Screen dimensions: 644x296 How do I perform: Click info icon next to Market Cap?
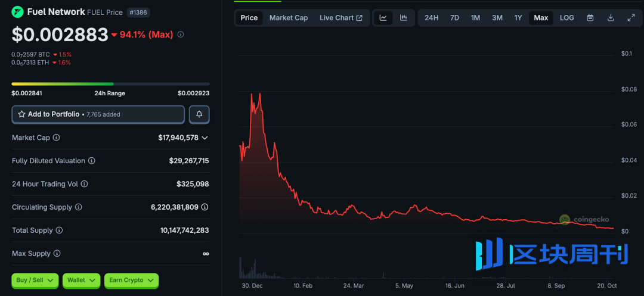point(57,138)
